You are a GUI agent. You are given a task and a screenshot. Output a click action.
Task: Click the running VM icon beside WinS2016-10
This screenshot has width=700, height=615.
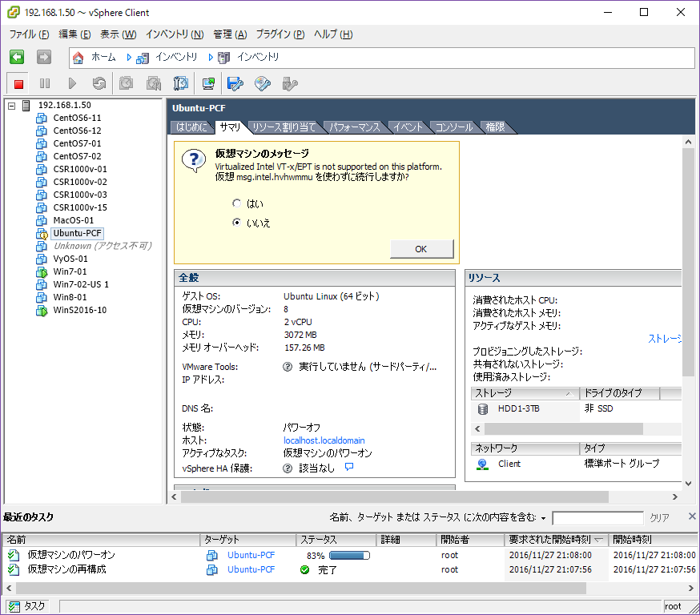pos(42,310)
